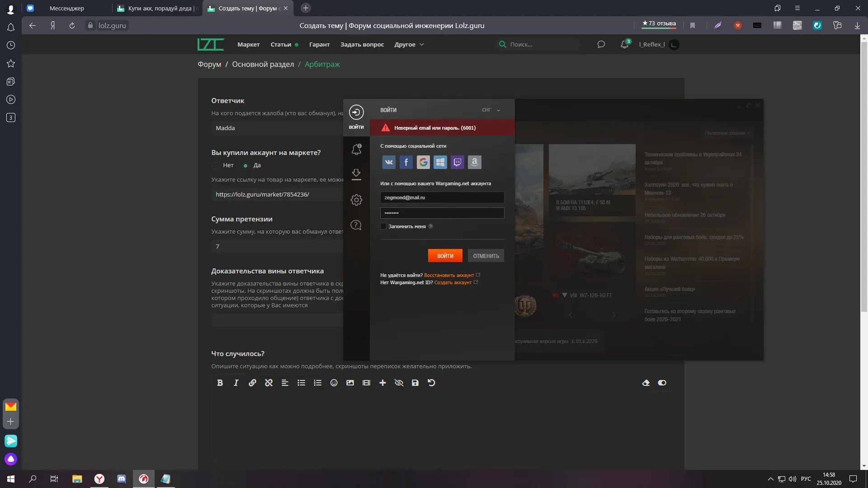Check the 'Запомнить меня' checkbox
Viewport: 868px width, 488px height.
pyautogui.click(x=383, y=226)
